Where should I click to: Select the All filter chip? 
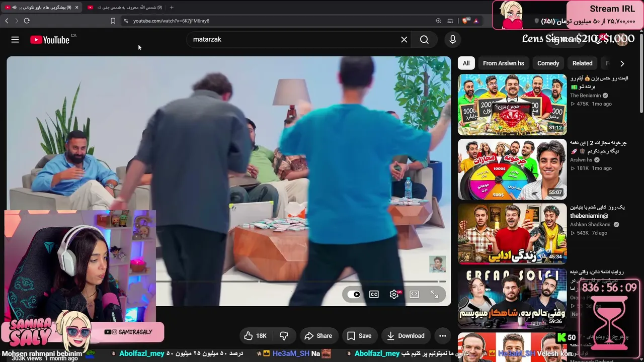point(466,63)
